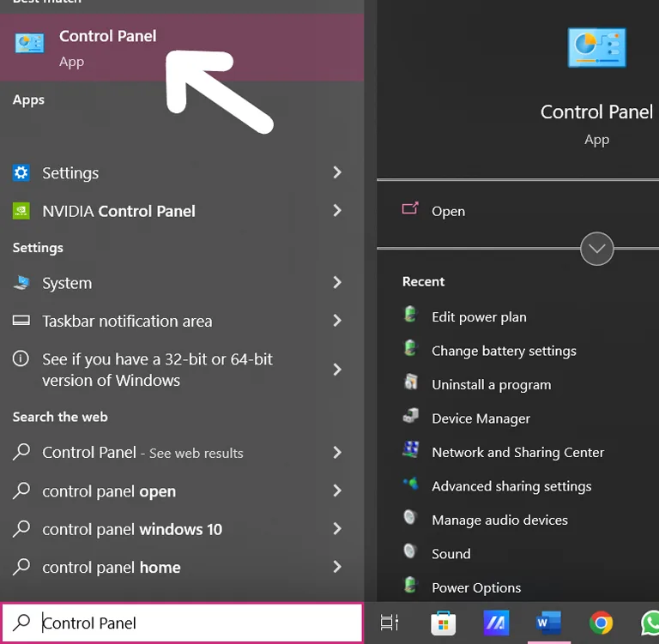Click the search magnifier in the search box
This screenshot has height=644, width=659.
pyautogui.click(x=21, y=623)
